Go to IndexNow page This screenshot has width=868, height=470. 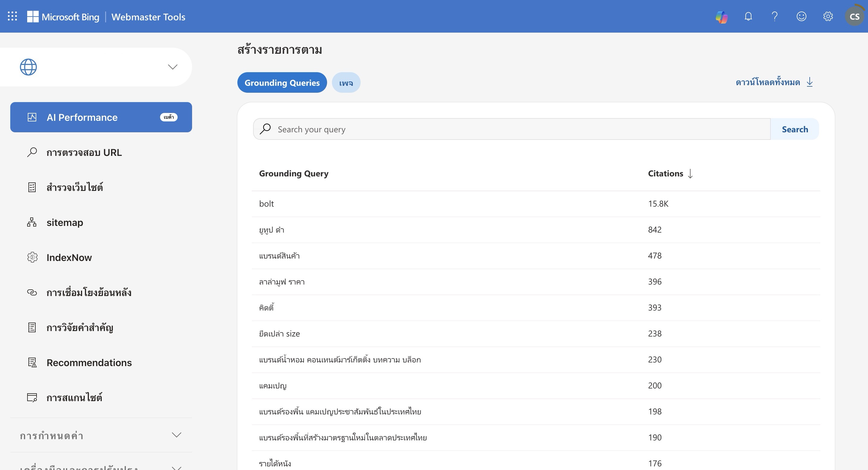[x=69, y=257]
